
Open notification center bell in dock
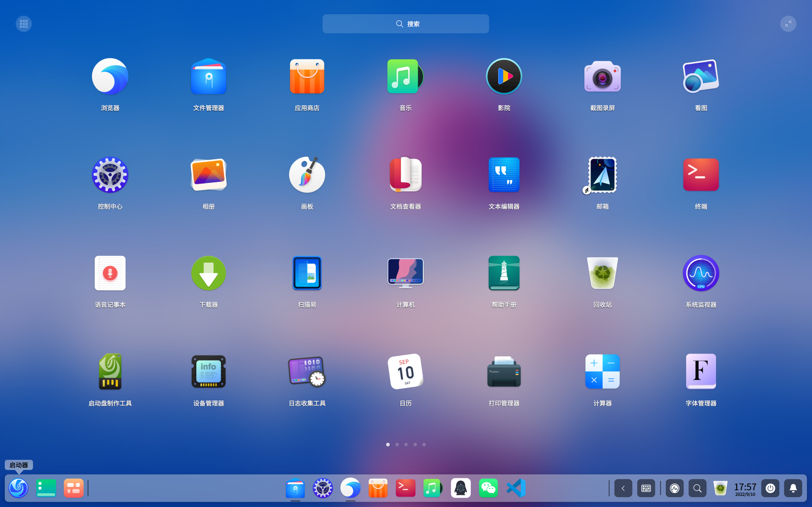click(x=793, y=488)
